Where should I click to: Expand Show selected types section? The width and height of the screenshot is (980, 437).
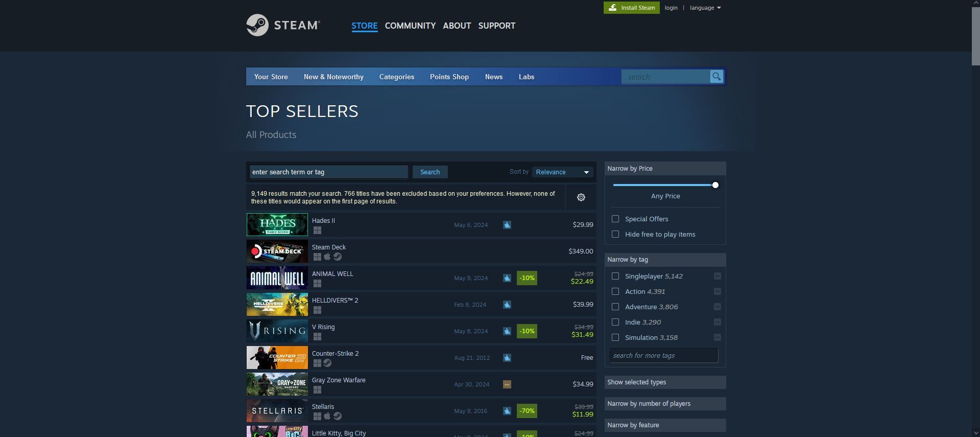click(x=665, y=382)
